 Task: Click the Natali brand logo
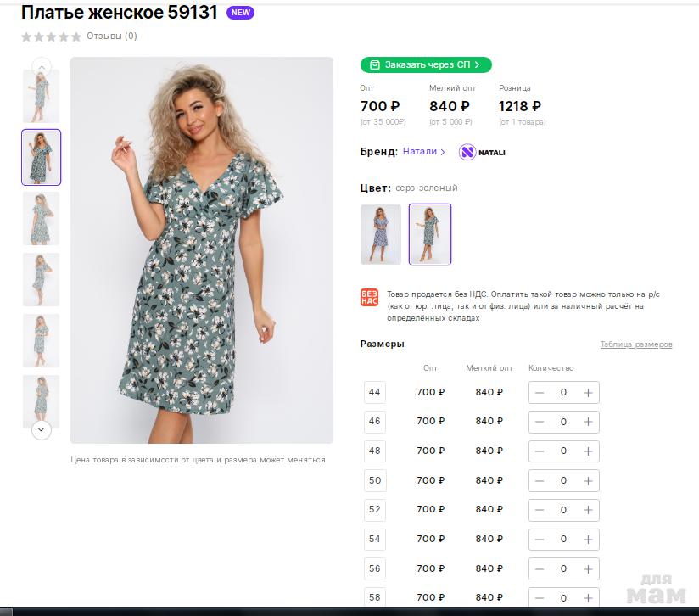coord(482,152)
